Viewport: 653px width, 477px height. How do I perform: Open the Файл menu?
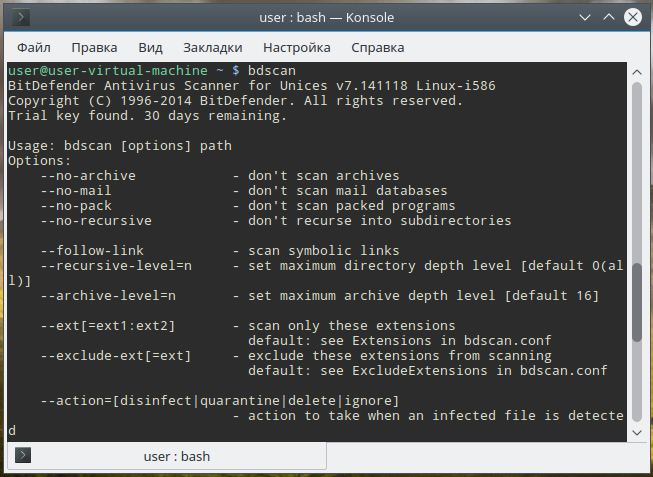34,47
